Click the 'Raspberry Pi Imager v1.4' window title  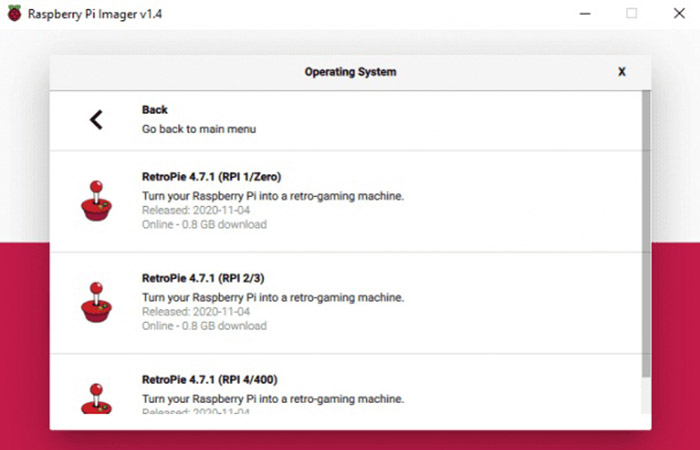[x=95, y=14]
